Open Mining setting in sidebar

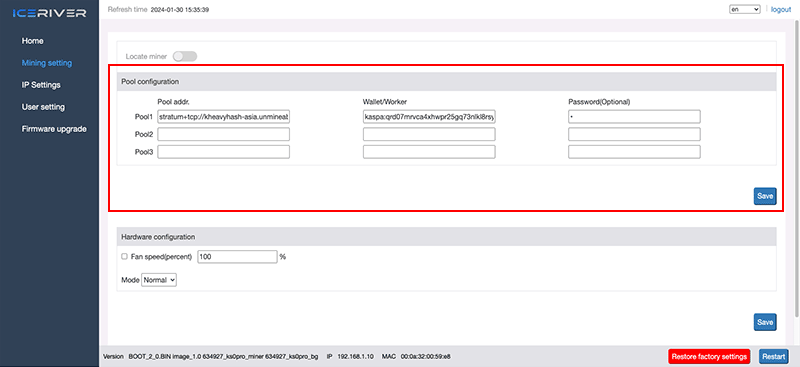46,63
